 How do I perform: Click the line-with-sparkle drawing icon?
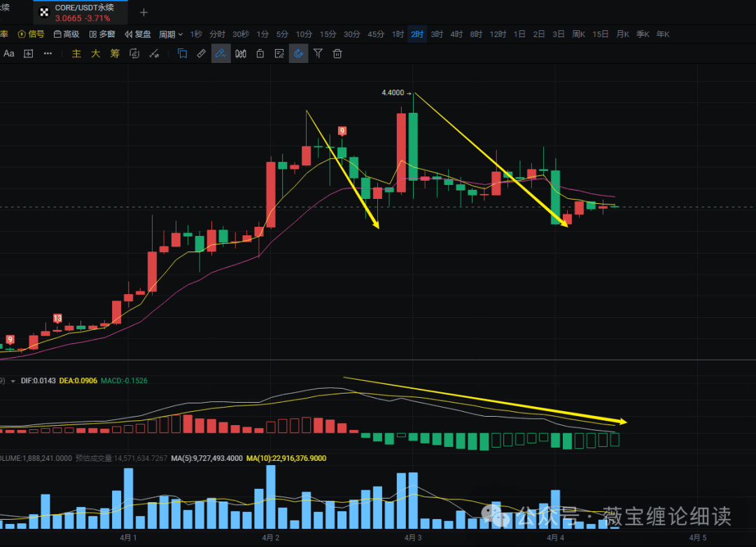[154, 53]
